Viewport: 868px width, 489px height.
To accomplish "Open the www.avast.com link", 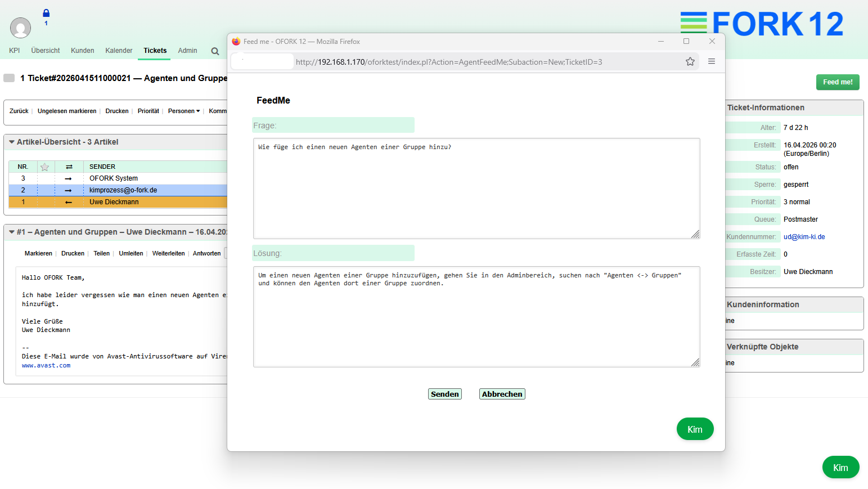I will click(x=46, y=365).
